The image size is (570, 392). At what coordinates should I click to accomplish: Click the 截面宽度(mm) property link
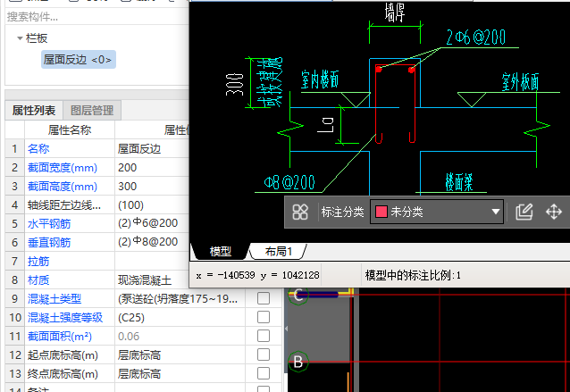(63, 168)
